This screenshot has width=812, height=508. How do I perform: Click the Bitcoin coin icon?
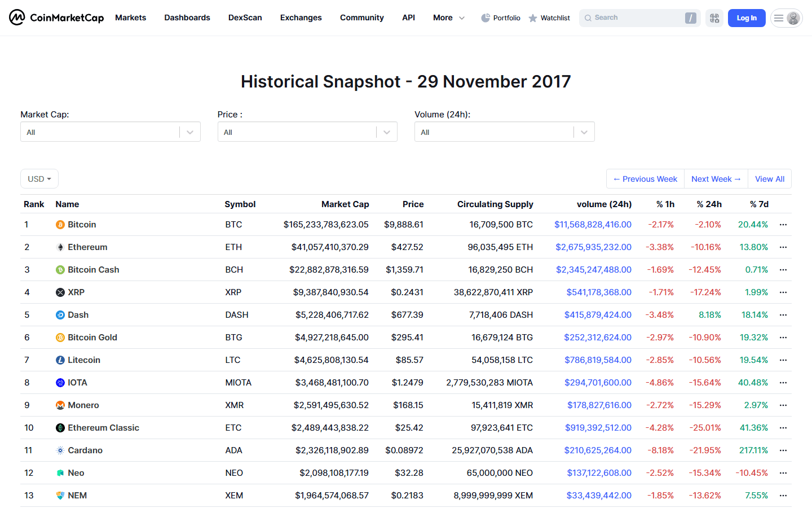(60, 225)
